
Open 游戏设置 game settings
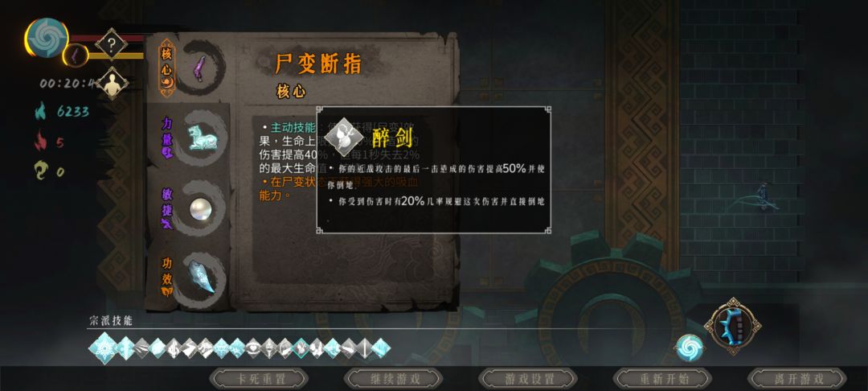(x=528, y=379)
